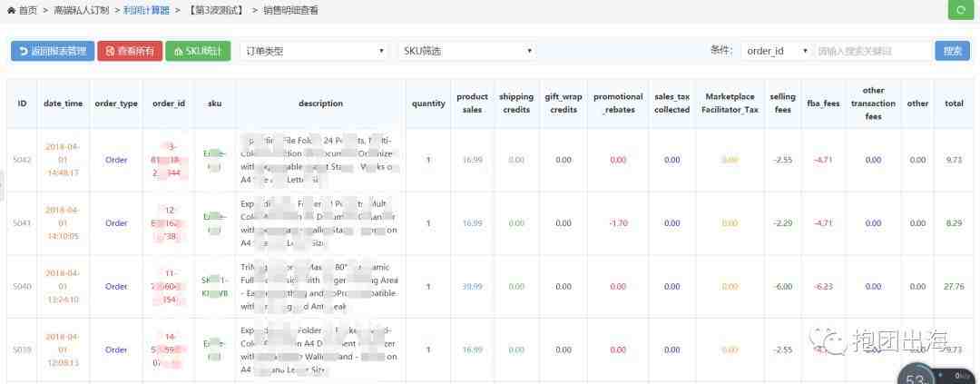Click the shipping credits column header
This screenshot has height=384, width=980.
(516, 103)
